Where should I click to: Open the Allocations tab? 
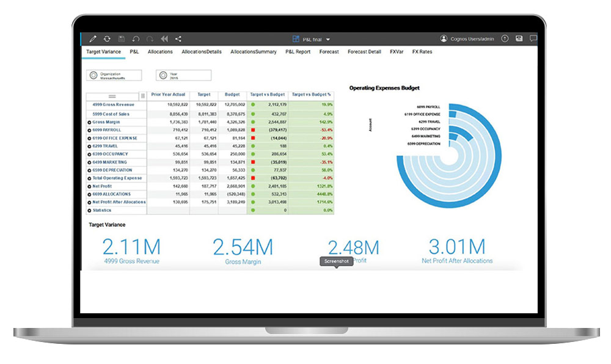(x=160, y=52)
